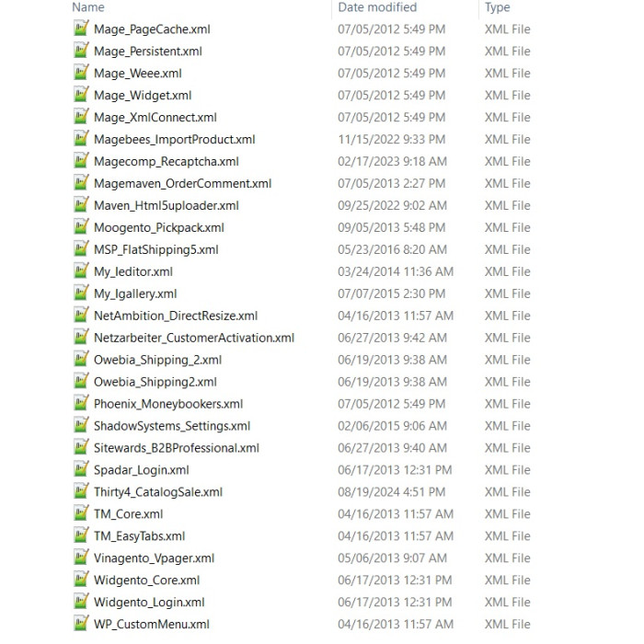Click the Owebia_Shipping_2.xml file icon

(x=81, y=360)
